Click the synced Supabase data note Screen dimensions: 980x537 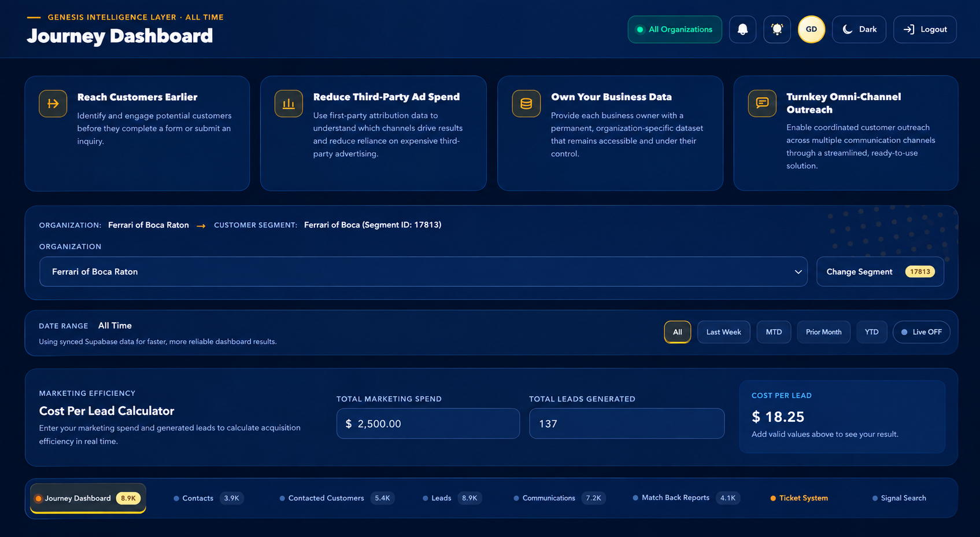coord(158,342)
